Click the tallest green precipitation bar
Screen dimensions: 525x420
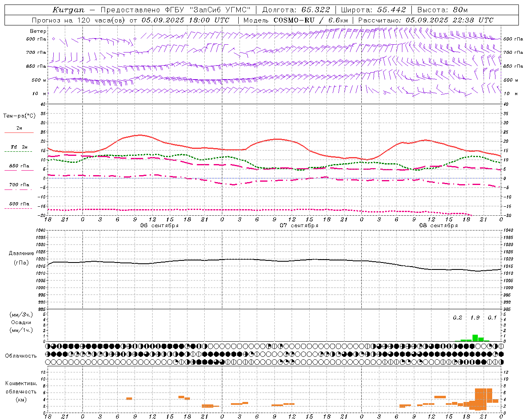(x=475, y=338)
